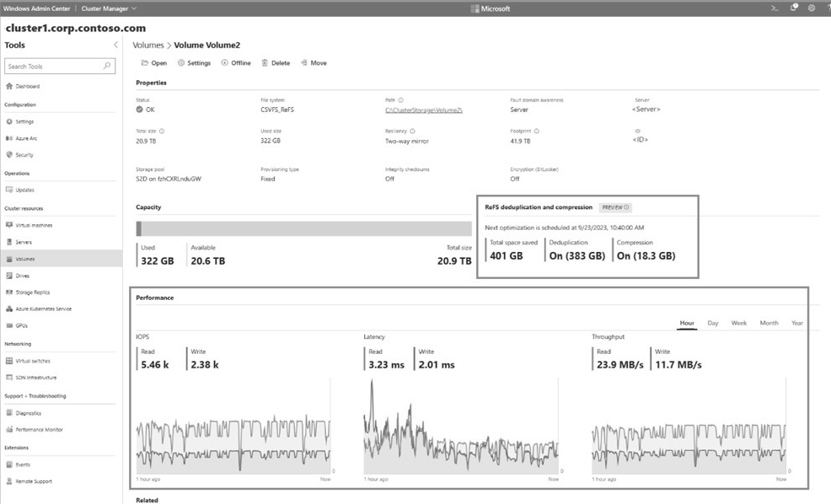This screenshot has width=831, height=504.
Task: Click the S2D storage pool name
Action: pyautogui.click(x=169, y=179)
